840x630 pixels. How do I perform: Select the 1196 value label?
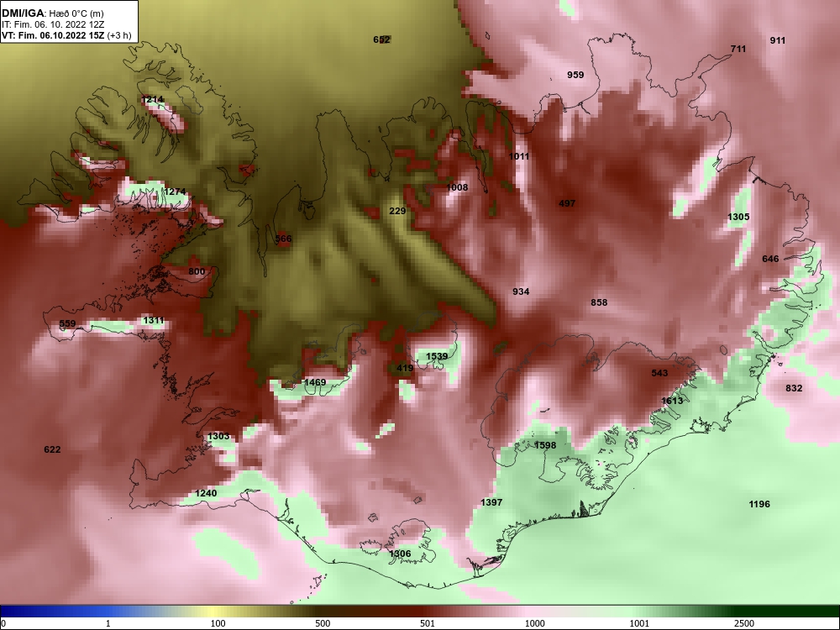click(759, 504)
